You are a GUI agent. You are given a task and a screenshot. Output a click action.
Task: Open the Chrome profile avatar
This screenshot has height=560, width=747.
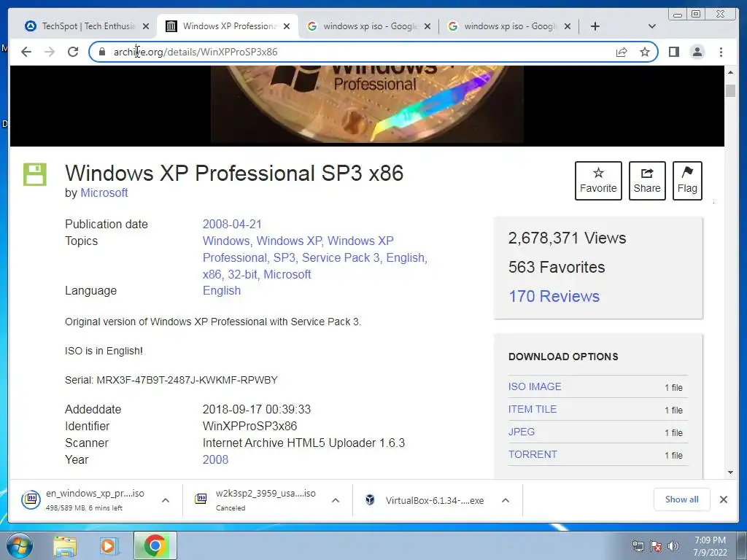pyautogui.click(x=697, y=52)
